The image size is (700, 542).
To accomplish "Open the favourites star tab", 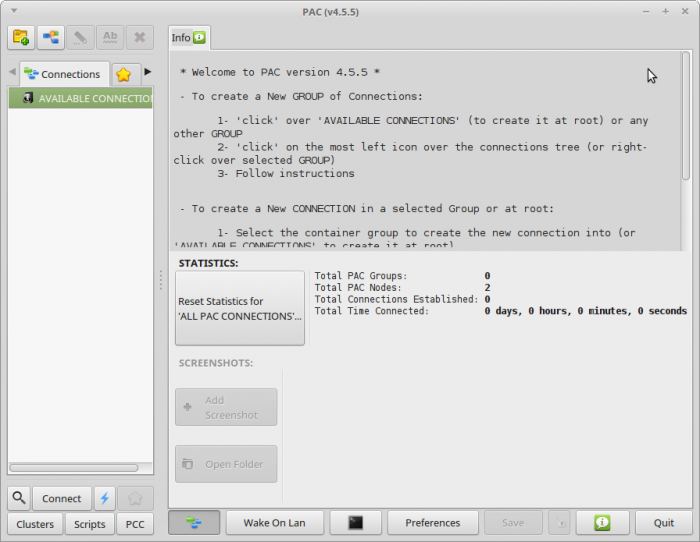I will 124,75.
